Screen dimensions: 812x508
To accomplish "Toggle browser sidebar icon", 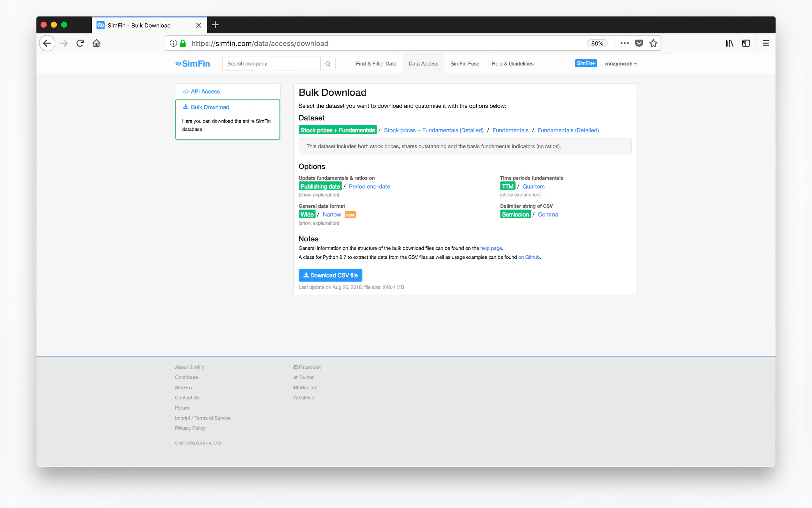I will [746, 43].
